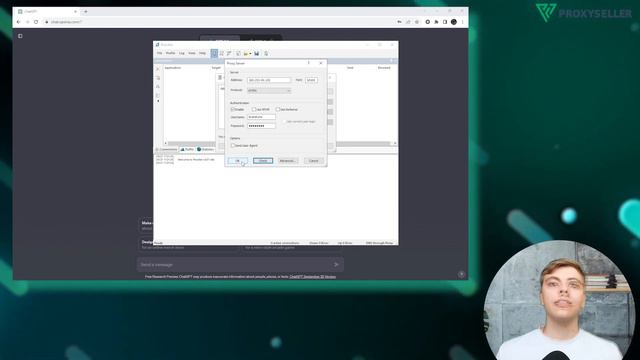Select the ChatGPT browser tab
The image size is (640, 360).
[47, 11]
